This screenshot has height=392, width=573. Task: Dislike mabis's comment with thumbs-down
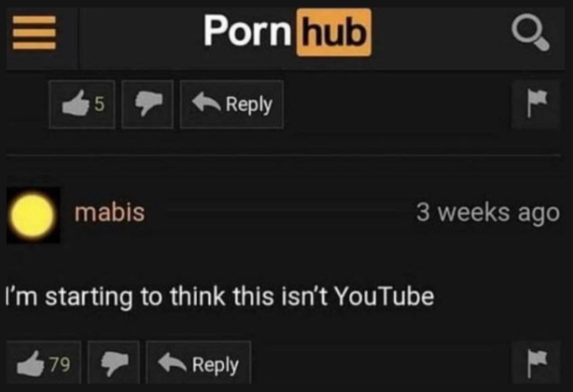(114, 363)
